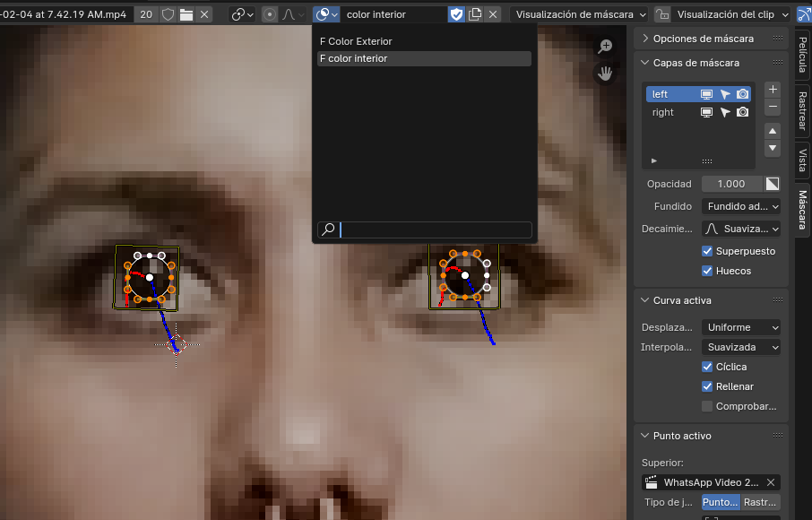
Task: Add a new mask layer with plus button
Action: [773, 90]
